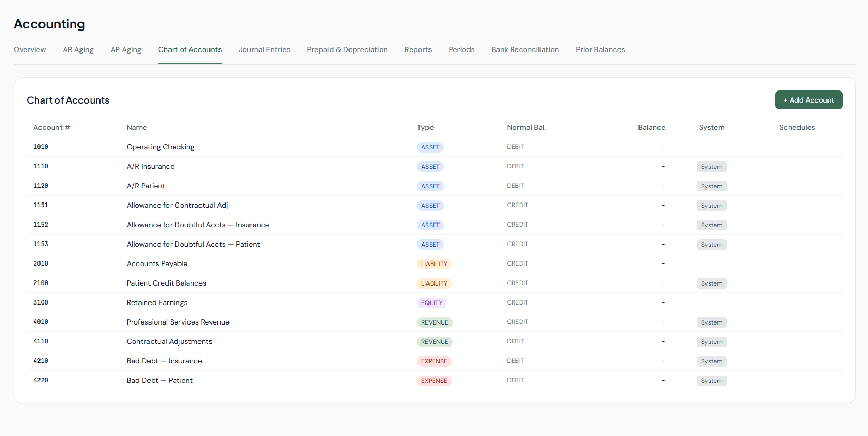Click the REVENUE badge for Contractual Adjustments
Image resolution: width=868 pixels, height=436 pixels.
click(435, 342)
